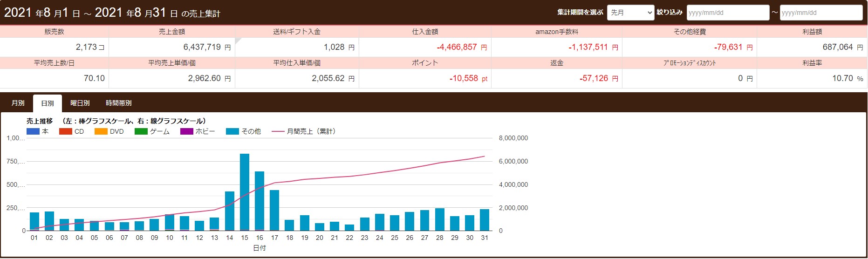Viewport: 868px width, 259px height.
Task: Click the start date filter field
Action: 727,13
